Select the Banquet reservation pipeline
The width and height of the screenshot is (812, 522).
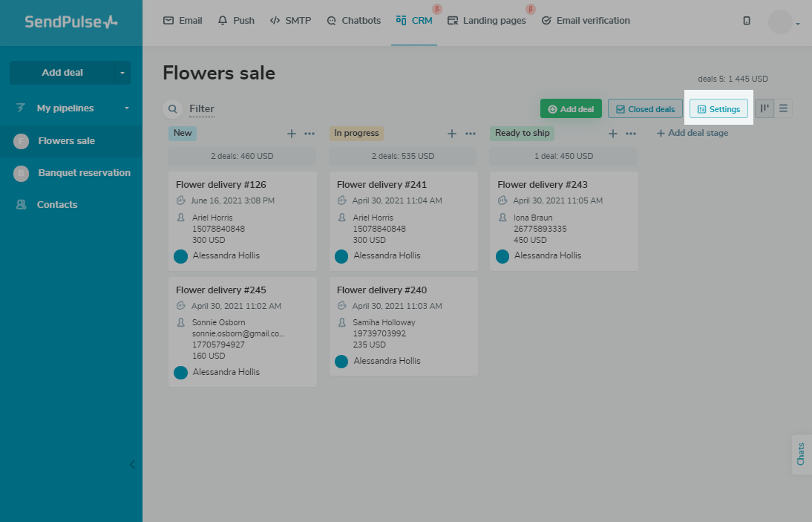coord(84,173)
